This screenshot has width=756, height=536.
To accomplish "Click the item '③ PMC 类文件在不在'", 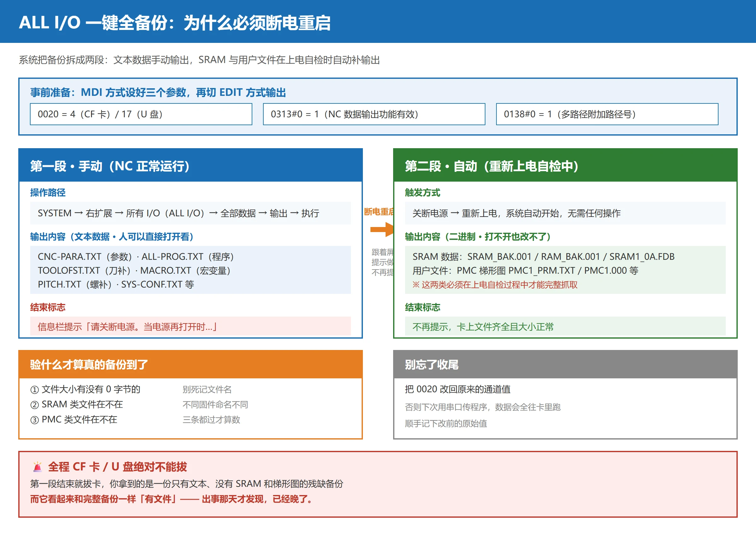I will pos(73,419).
